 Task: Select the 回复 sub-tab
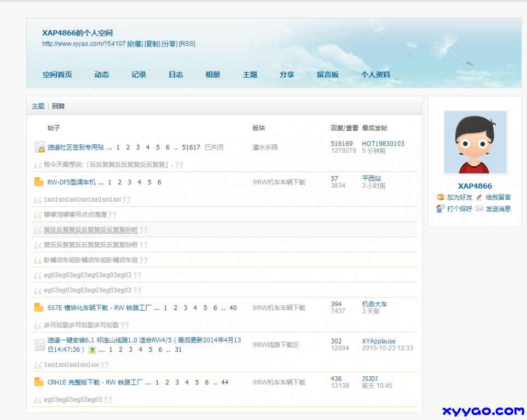point(59,106)
